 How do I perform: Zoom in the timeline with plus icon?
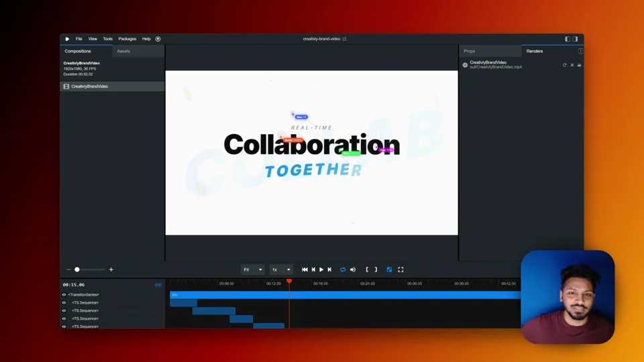point(111,269)
